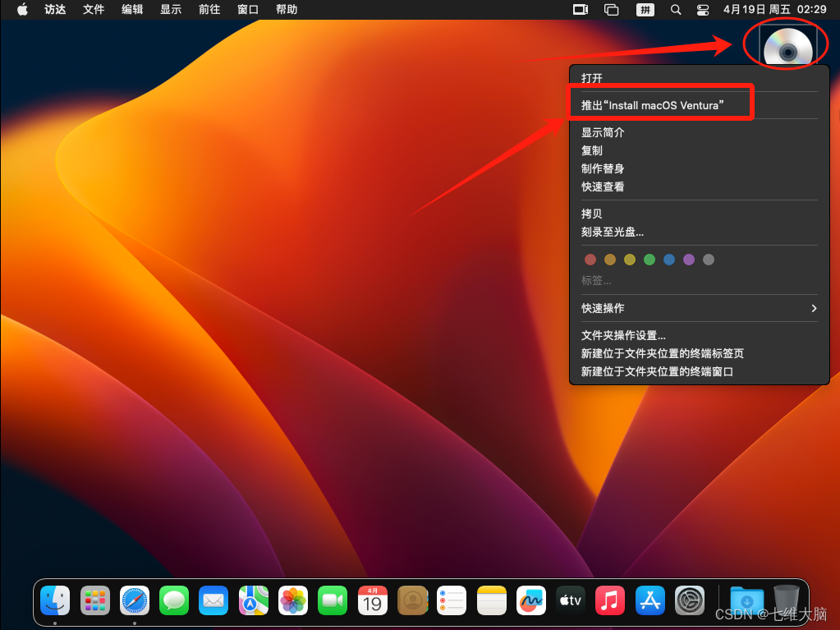Screen dimensions: 840x630
Task: Launch FaceTime from the Dock
Action: click(333, 600)
